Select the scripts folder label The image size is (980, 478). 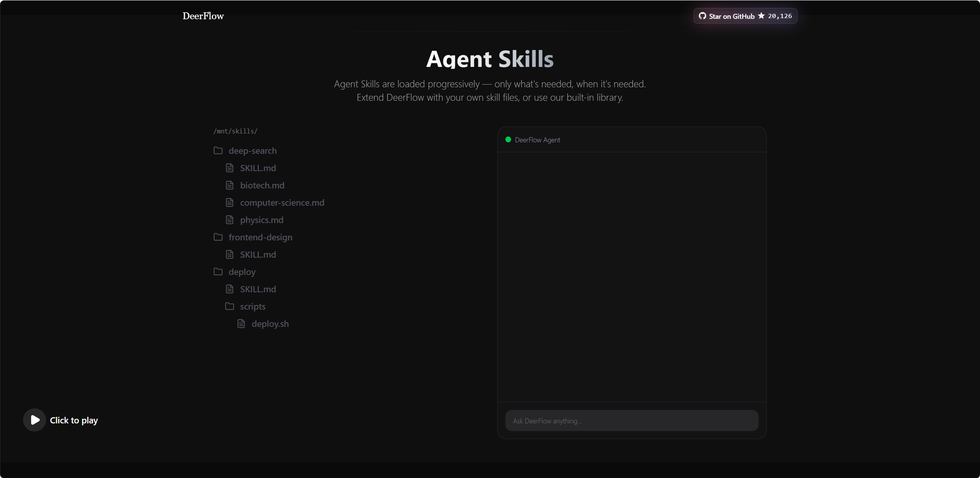252,306
